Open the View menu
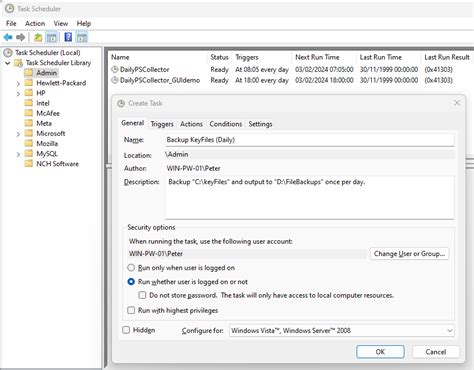 click(x=61, y=23)
